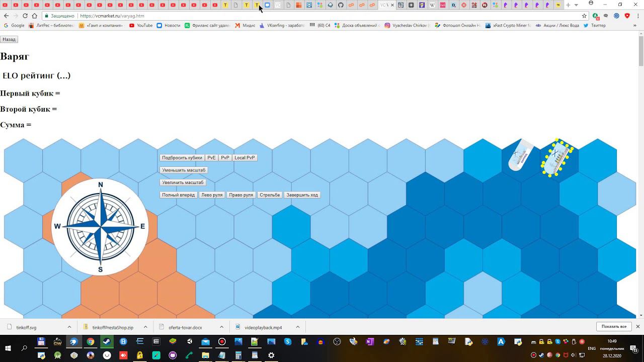Click Подбросить кубики button
This screenshot has height=362, width=644.
[182, 158]
